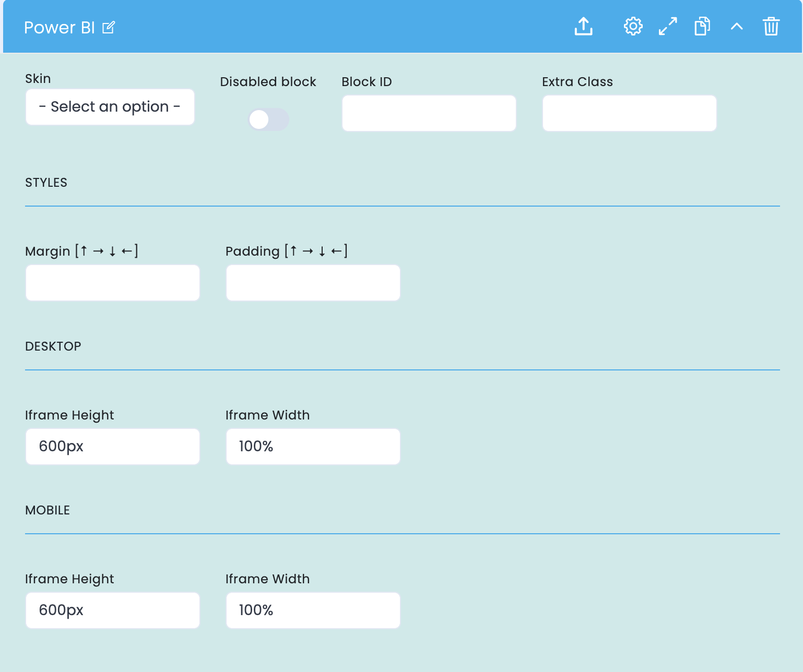The width and height of the screenshot is (803, 672).
Task: Open block settings gear
Action: tap(633, 26)
